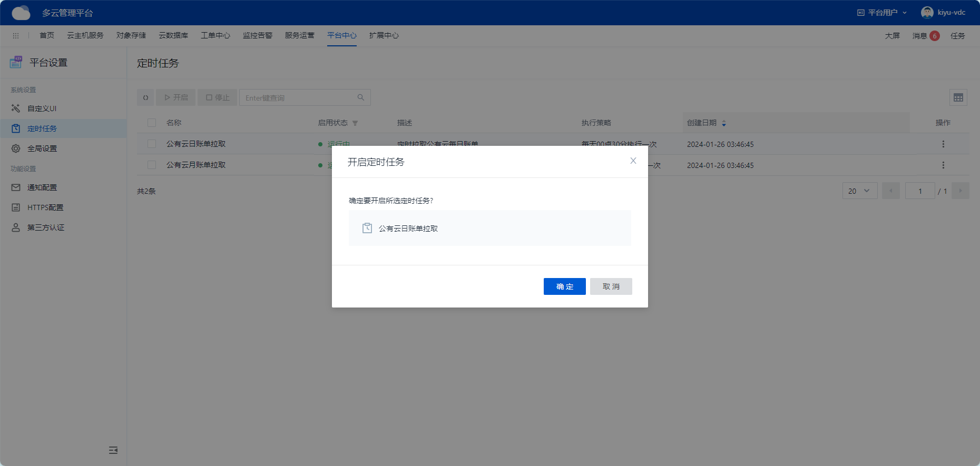The width and height of the screenshot is (980, 466).
Task: Open more actions for 公有云月账单拉取 row
Action: tap(943, 165)
